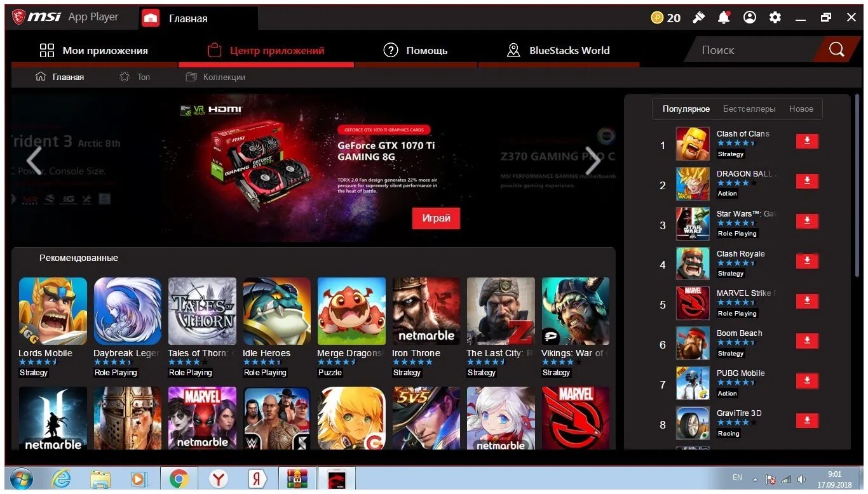Open Google Chrome from taskbar
868x494 pixels.
179,479
